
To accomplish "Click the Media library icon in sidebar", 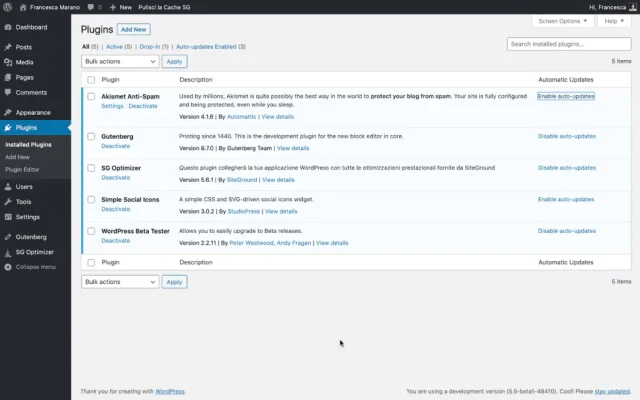I will (x=8, y=62).
